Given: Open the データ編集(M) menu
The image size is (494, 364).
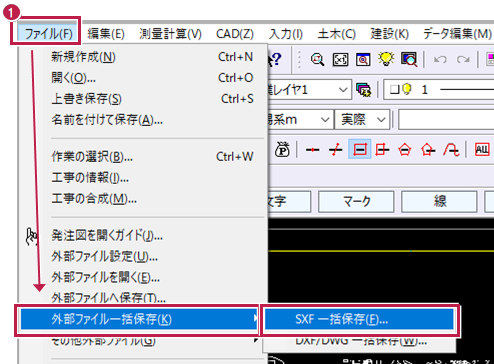Looking at the screenshot, I should (x=457, y=33).
